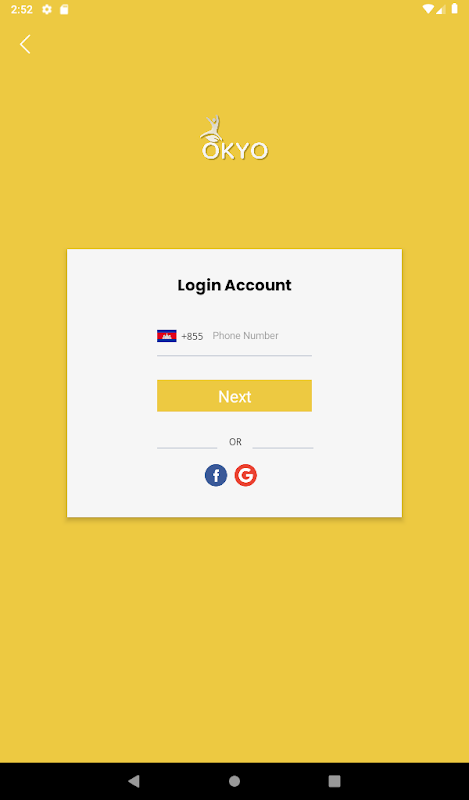Tap the OR divider label
The height and width of the screenshot is (800, 469).
(x=235, y=442)
